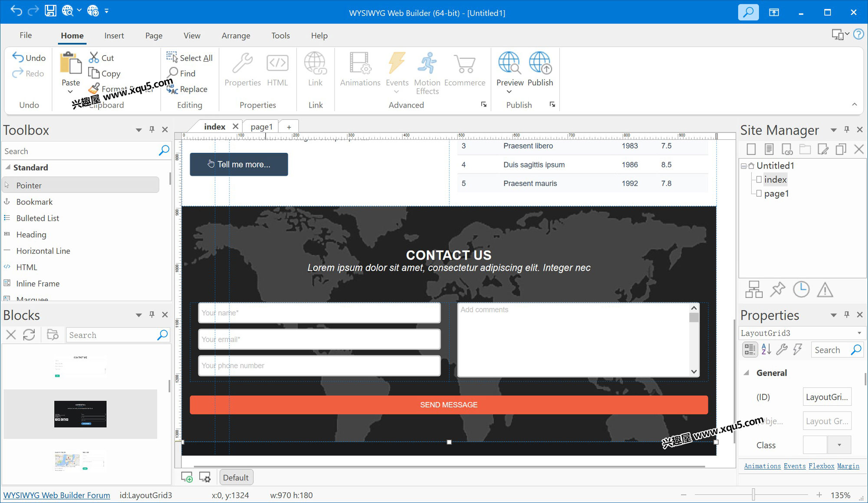The image size is (868, 503).
Task: Click the Your name form field
Action: (x=319, y=313)
